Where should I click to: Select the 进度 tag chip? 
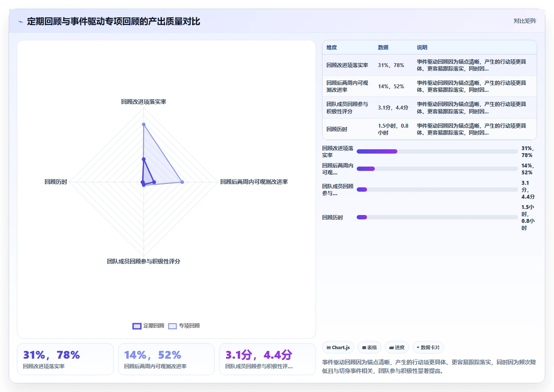click(x=396, y=347)
